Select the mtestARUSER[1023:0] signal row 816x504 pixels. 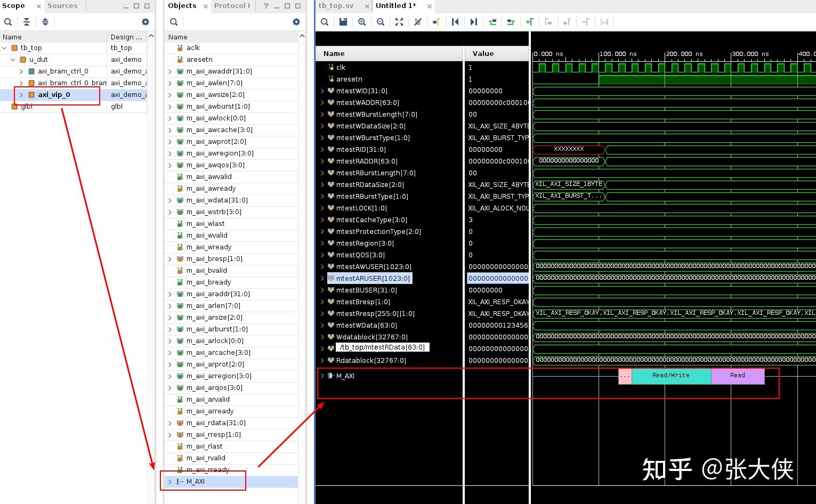(370, 278)
